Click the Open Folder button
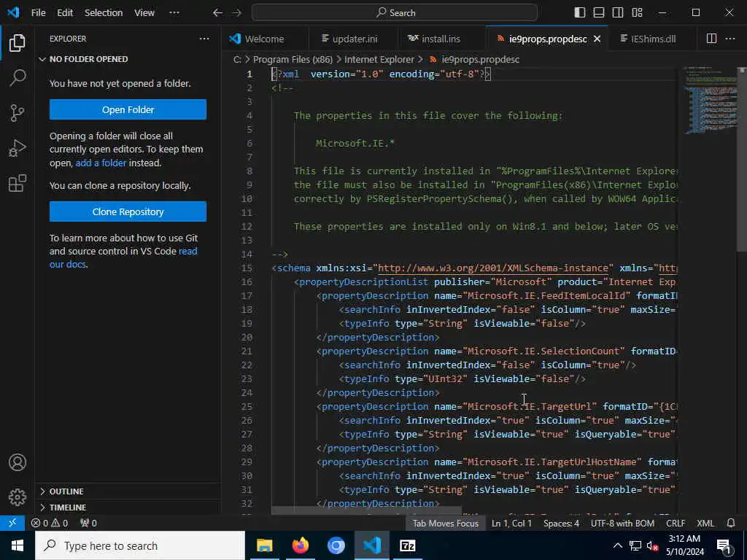Viewport: 747px width, 560px height. point(128,109)
